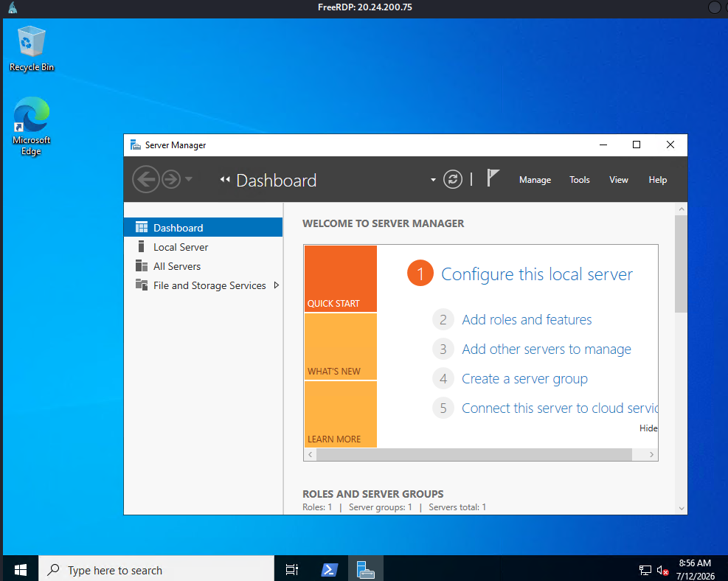728x581 pixels.
Task: Select Local Server in the navigation pane
Action: tap(204, 247)
